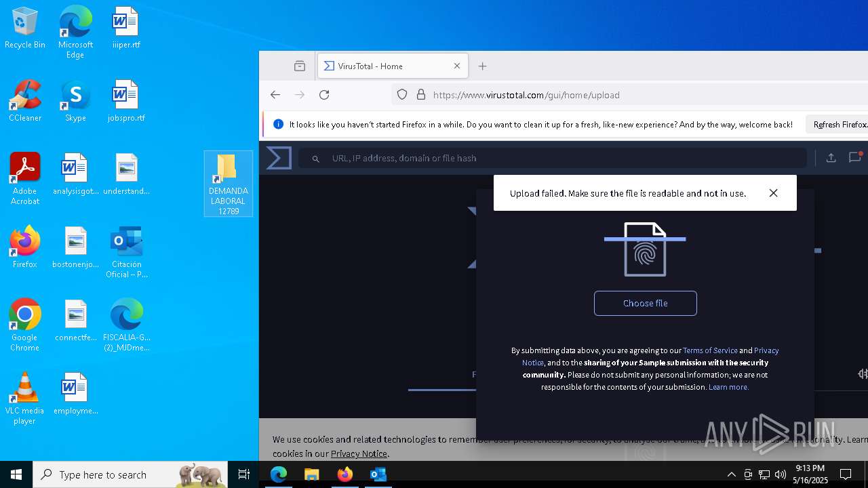Select the FISCALIA-G Edge file icon
Image resolution: width=868 pixels, height=488 pixels.
coord(126,326)
